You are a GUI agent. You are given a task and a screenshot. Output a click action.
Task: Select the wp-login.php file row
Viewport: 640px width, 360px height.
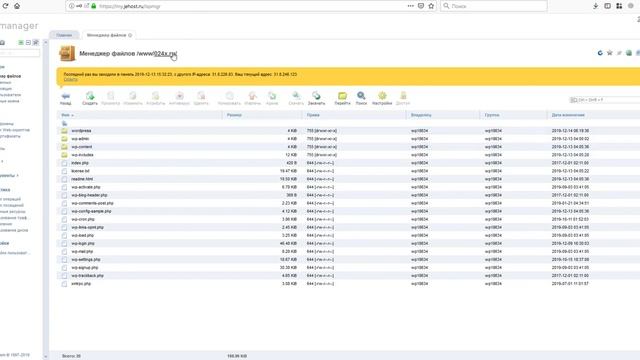[349, 243]
